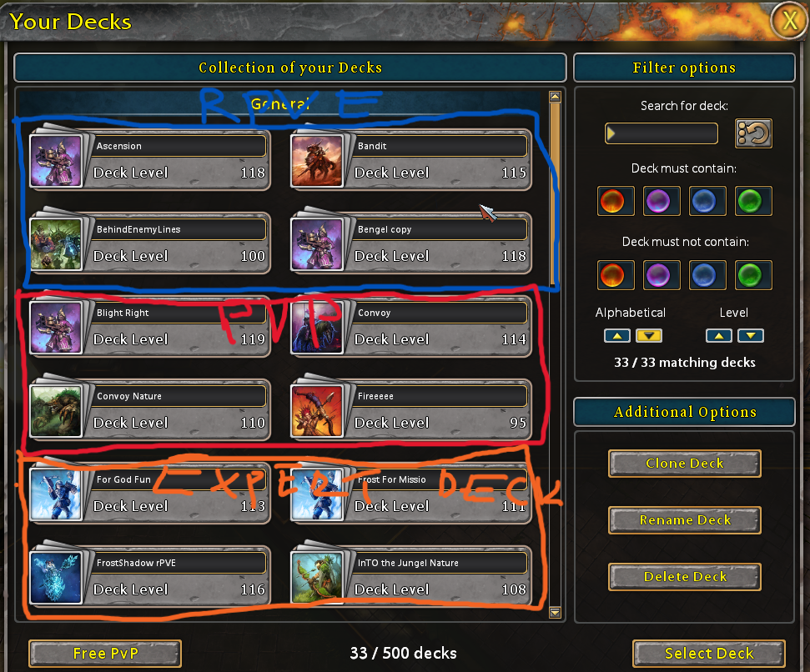Open the Free PvP option
This screenshot has height=672, width=810.
(x=105, y=654)
